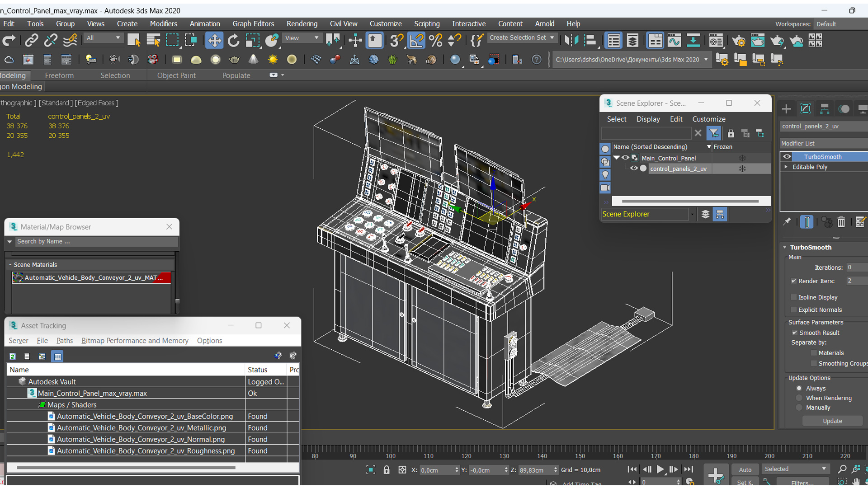Toggle Angle Snap icon
The height and width of the screenshot is (488, 868).
416,41
